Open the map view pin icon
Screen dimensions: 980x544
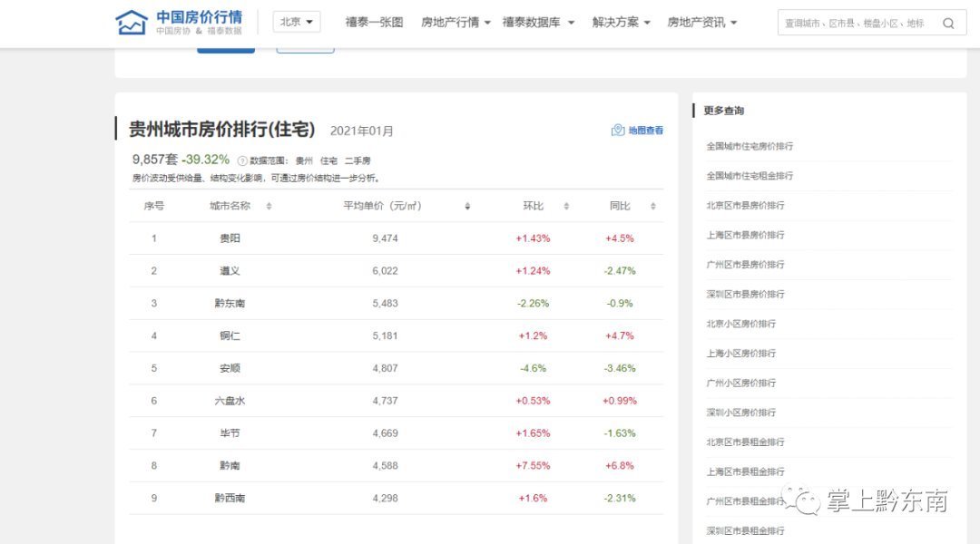point(618,130)
